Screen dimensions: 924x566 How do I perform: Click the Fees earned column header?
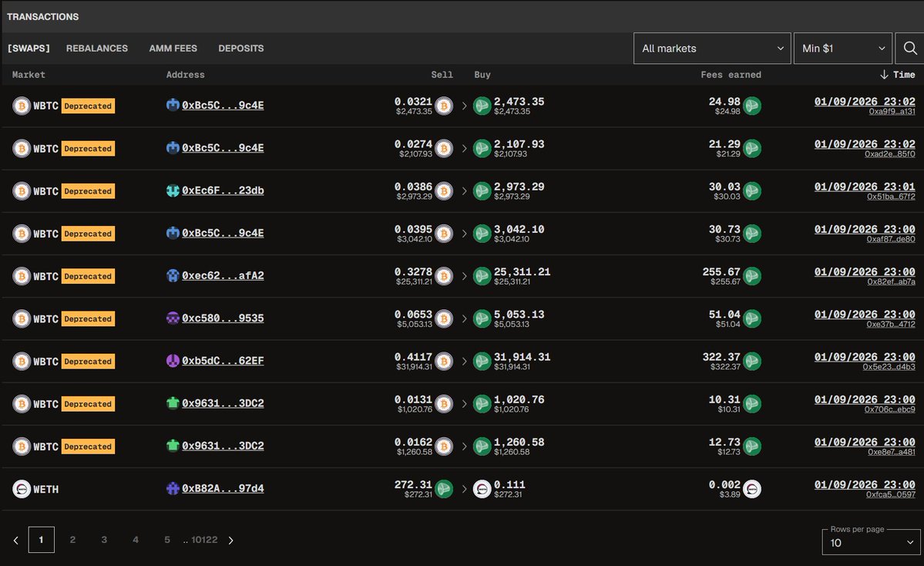(731, 74)
